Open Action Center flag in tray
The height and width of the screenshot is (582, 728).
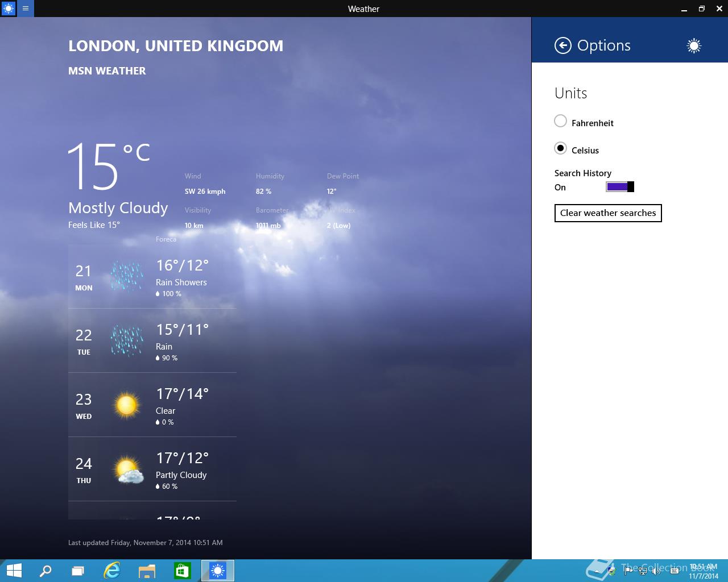tap(627, 571)
